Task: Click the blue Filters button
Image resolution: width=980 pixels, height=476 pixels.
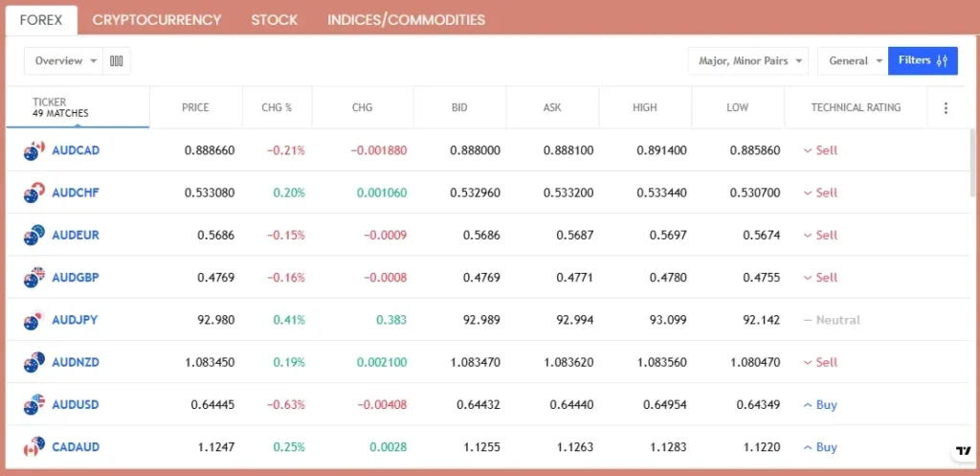Action: coord(923,61)
